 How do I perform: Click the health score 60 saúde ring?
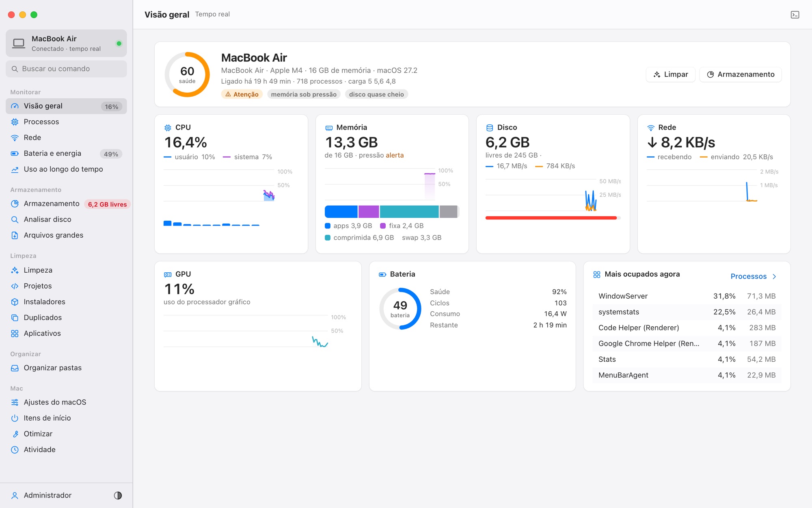[x=187, y=74]
